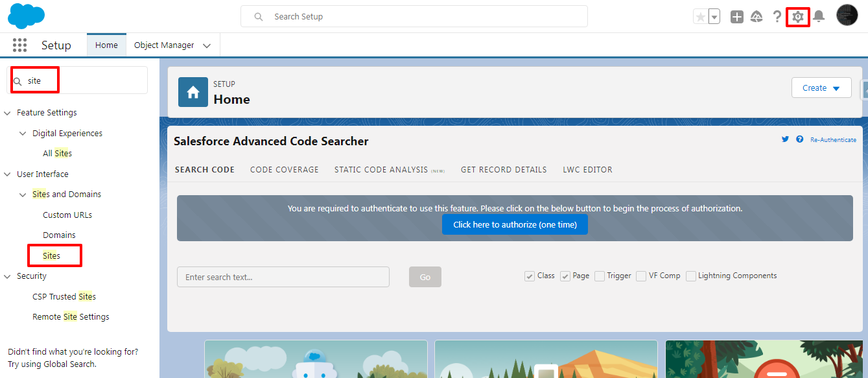Screen dimensions: 868x378
Task: Click the Search Setup input field
Action: pyautogui.click(x=414, y=17)
